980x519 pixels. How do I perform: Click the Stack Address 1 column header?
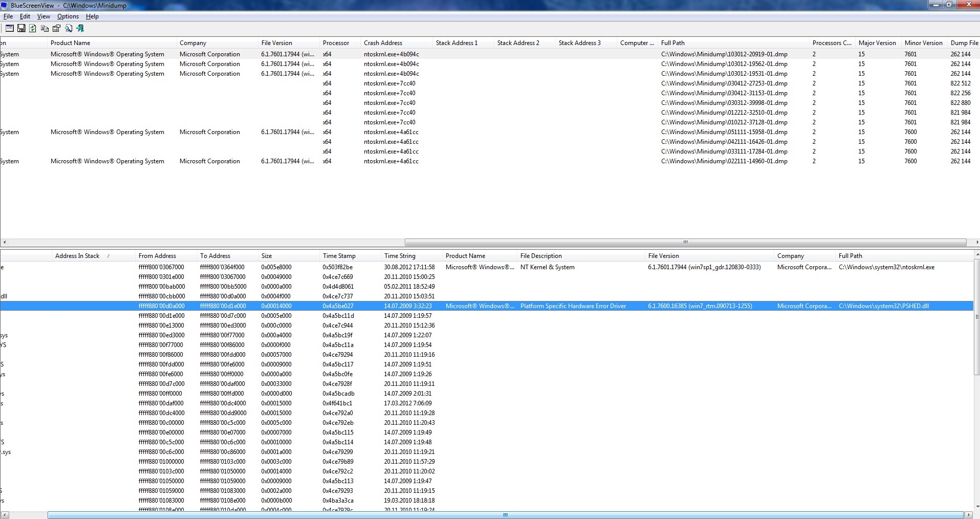(x=463, y=43)
